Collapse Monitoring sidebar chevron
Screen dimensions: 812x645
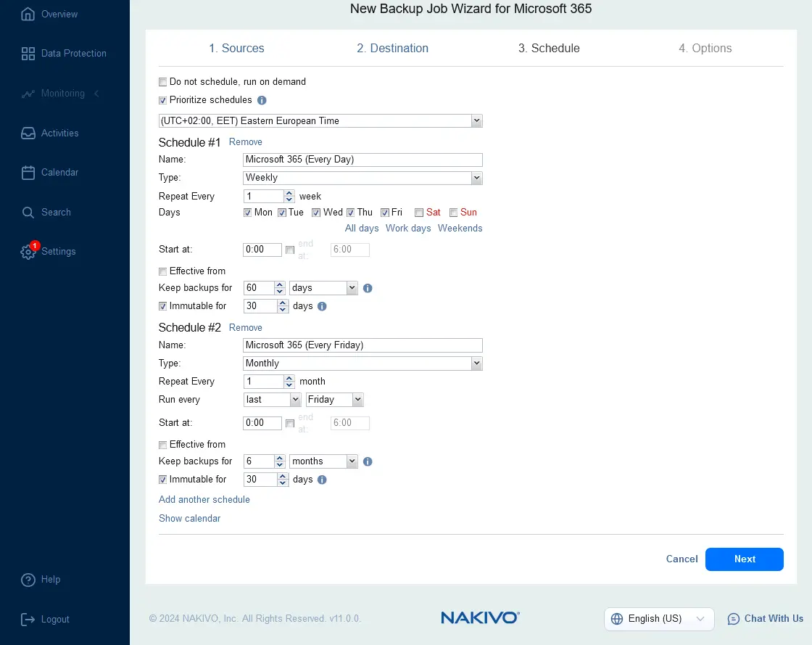[97, 94]
